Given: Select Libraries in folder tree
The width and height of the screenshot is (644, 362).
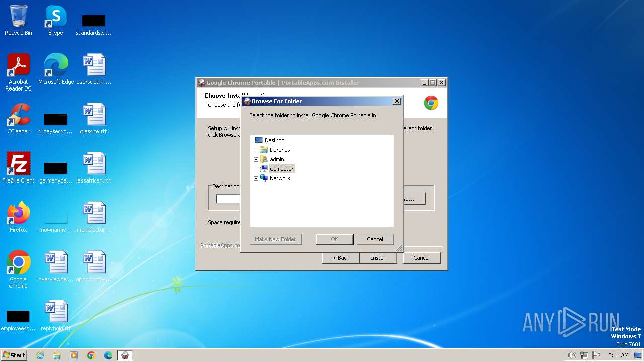Looking at the screenshot, I should coord(280,150).
